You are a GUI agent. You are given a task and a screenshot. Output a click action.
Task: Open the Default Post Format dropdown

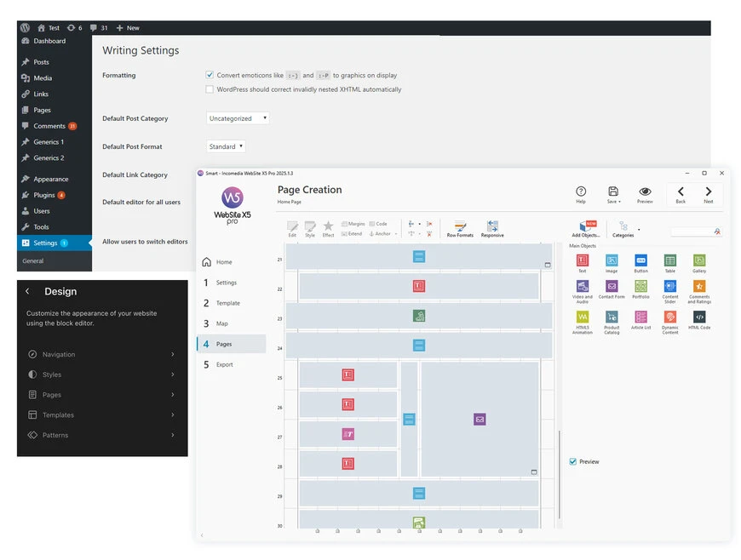226,146
